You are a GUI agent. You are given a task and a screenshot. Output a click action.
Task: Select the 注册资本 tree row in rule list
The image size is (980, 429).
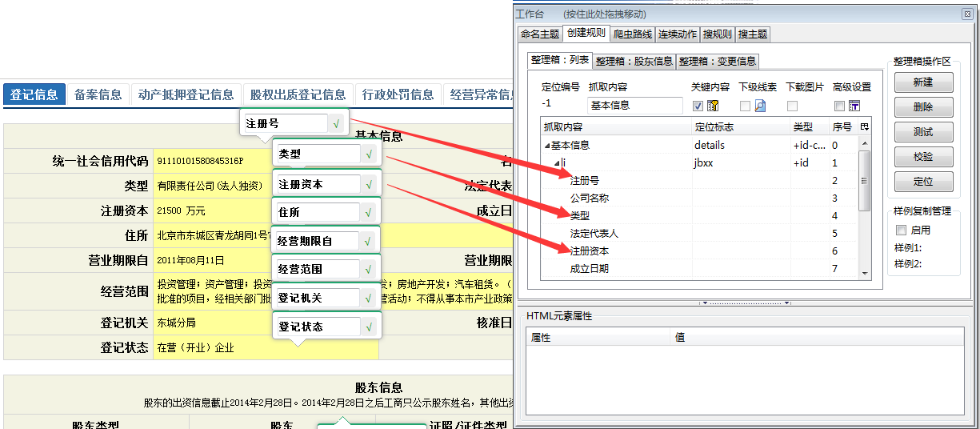[x=700, y=251]
